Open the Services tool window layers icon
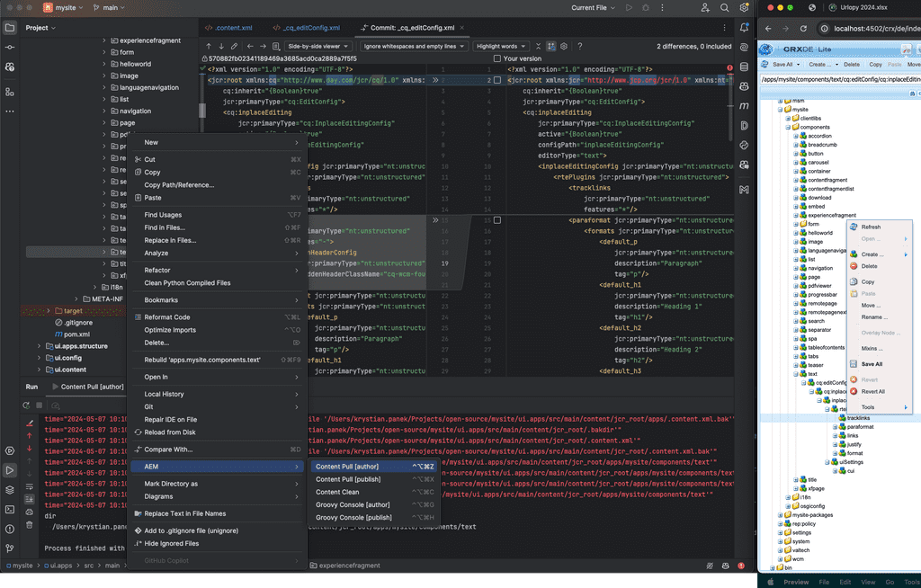 coord(10,489)
